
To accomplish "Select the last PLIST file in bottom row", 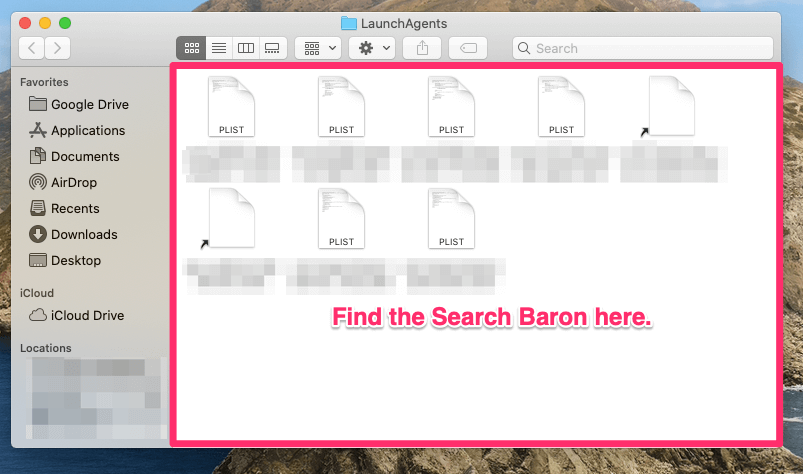I will (x=451, y=219).
